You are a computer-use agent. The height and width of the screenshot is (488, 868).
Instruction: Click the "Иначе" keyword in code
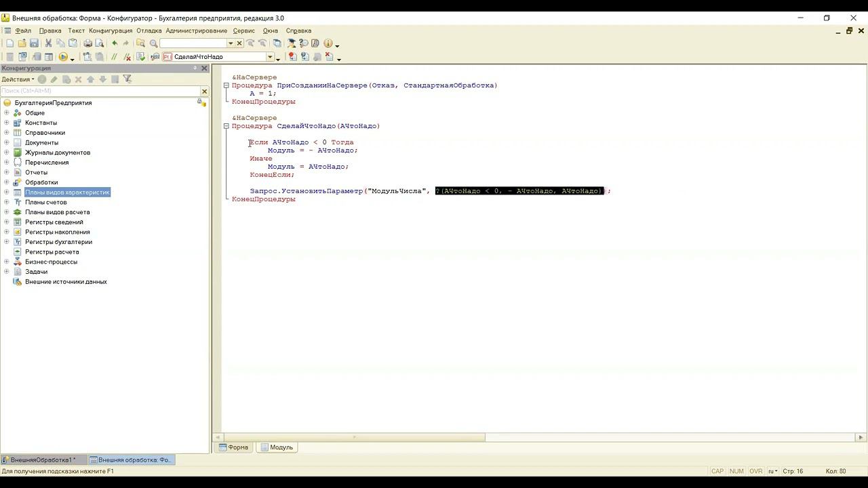coord(261,159)
